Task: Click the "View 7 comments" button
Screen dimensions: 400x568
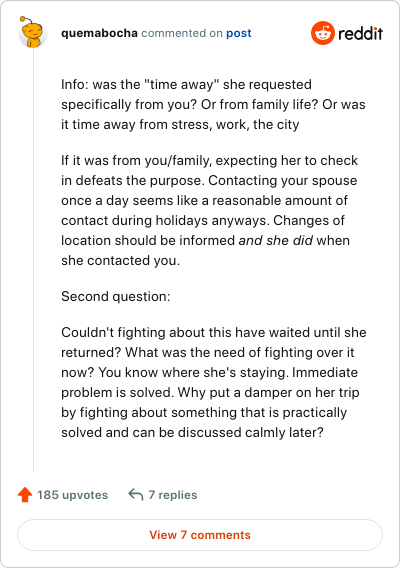Action: [200, 535]
